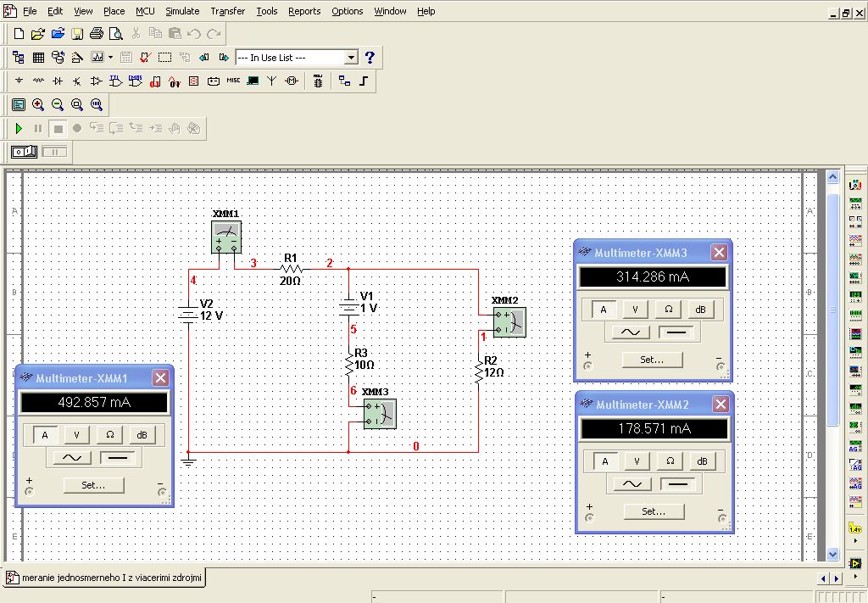Open the Grapher icon
868x603 pixels.
(97, 57)
